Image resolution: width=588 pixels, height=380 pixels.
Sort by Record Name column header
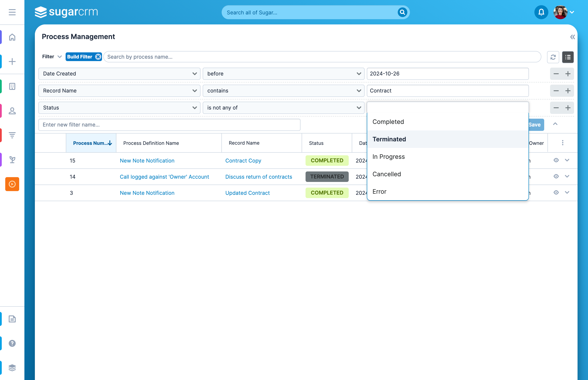click(x=262, y=143)
